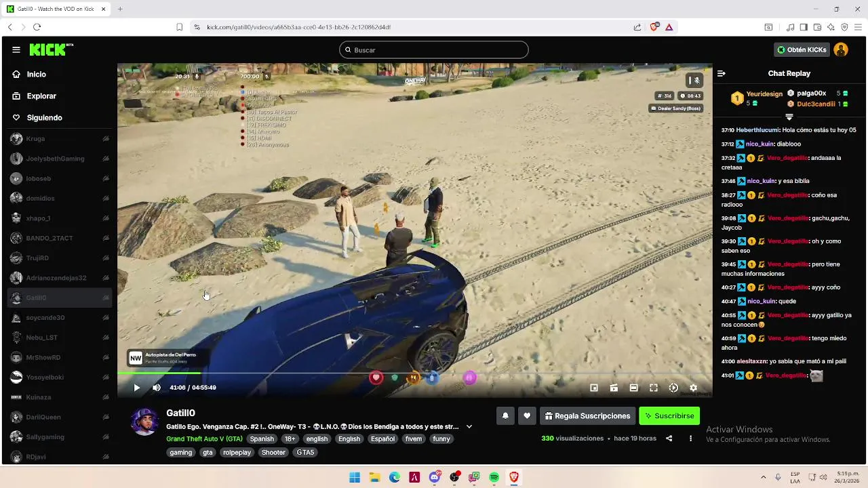Click stream muted indicator on video

pos(694,81)
